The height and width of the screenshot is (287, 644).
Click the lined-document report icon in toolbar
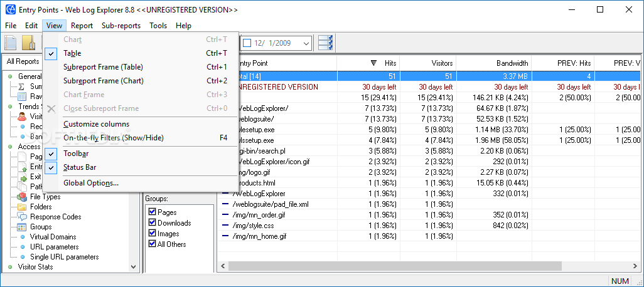point(10,43)
